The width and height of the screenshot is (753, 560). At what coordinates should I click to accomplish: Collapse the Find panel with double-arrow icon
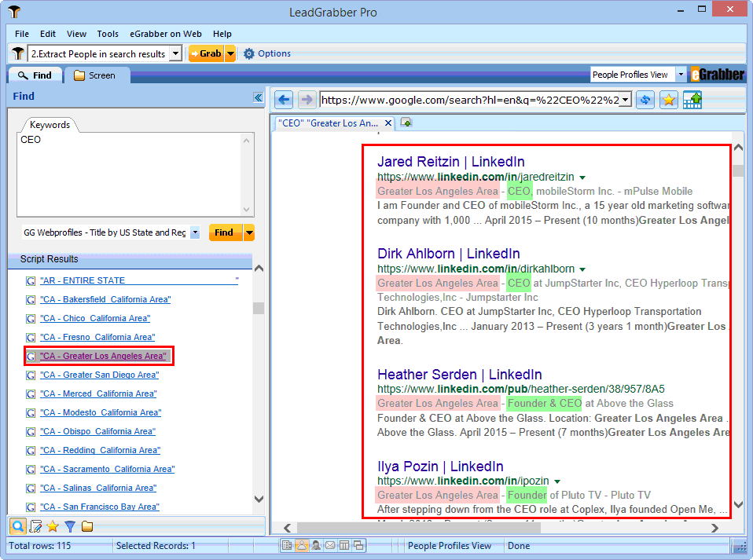pyautogui.click(x=258, y=97)
